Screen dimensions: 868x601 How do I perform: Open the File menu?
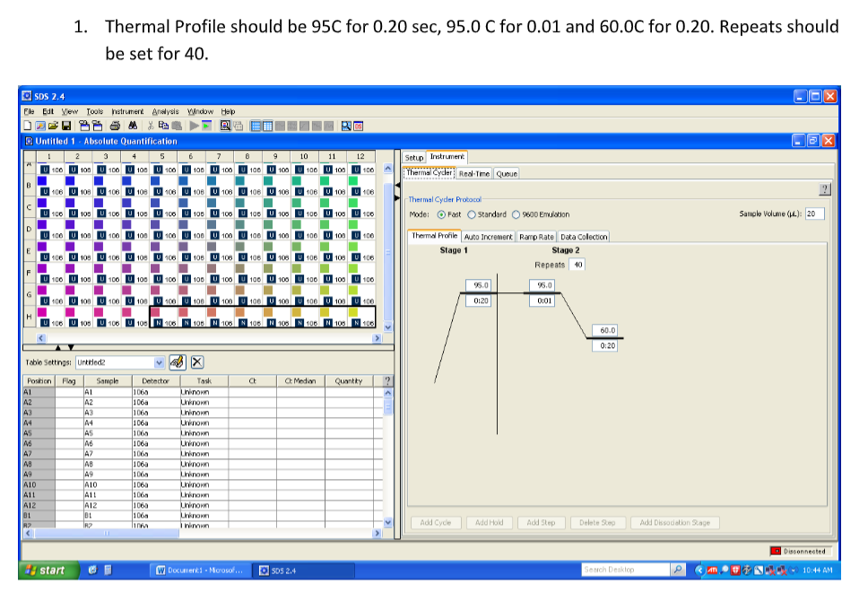point(29,111)
